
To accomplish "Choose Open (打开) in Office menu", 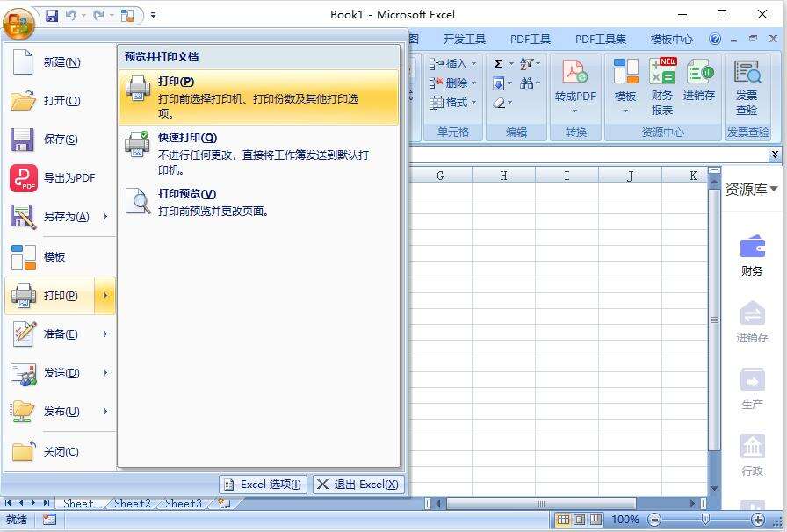I will click(61, 100).
